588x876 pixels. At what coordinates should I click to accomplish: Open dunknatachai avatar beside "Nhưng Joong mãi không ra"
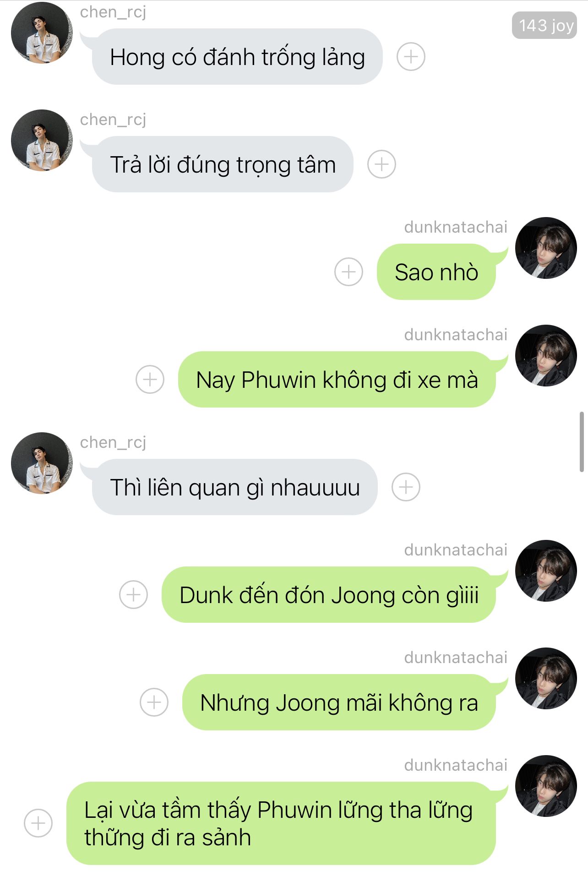click(x=546, y=678)
